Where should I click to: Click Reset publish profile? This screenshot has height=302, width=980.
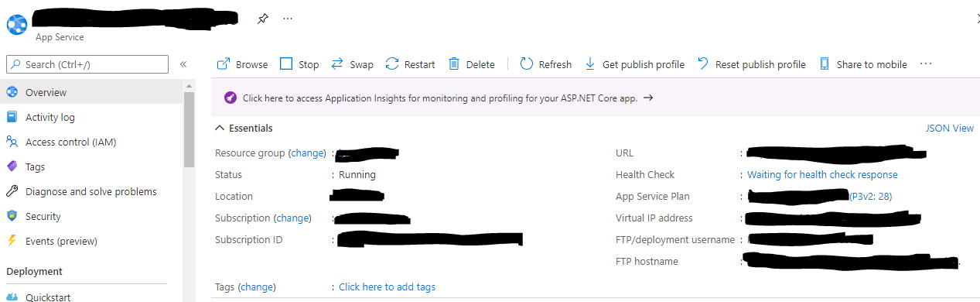coord(751,64)
